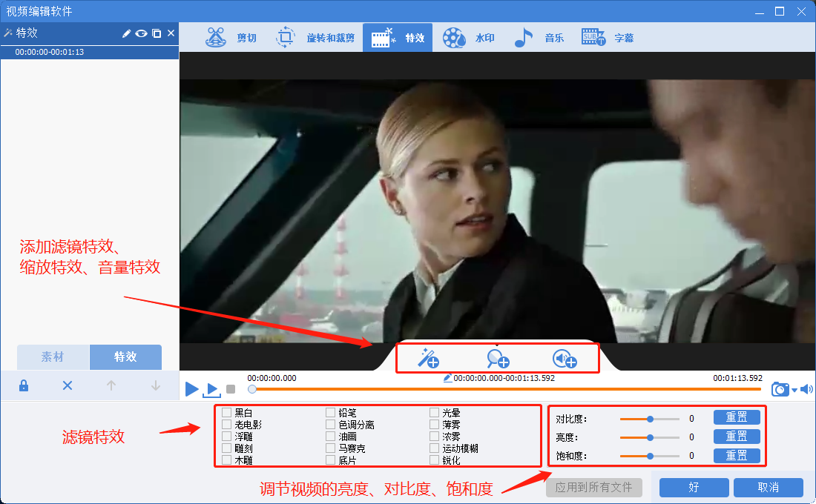The height and width of the screenshot is (504, 816).
Task: Click the timeline playhead handle
Action: (252, 389)
